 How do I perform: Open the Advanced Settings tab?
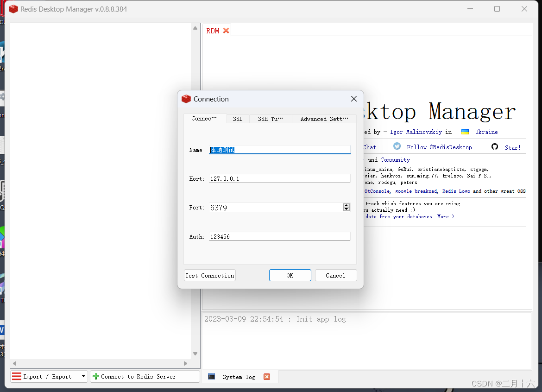[x=324, y=119]
